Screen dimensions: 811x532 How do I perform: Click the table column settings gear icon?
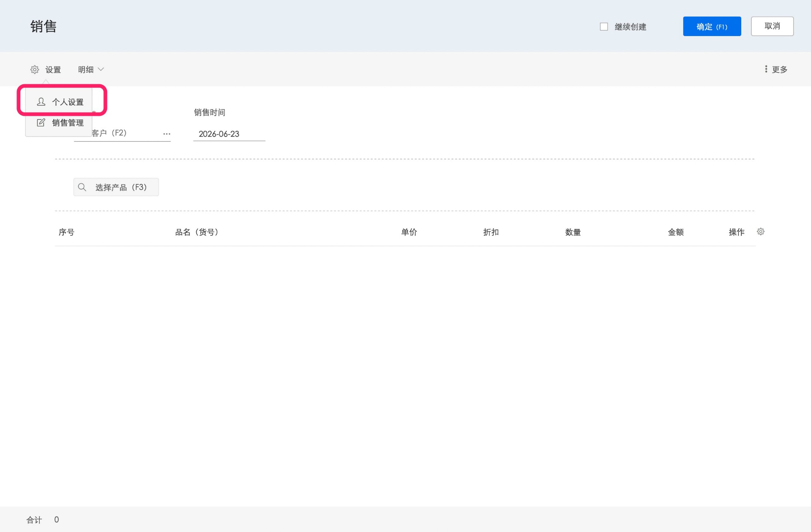point(761,231)
